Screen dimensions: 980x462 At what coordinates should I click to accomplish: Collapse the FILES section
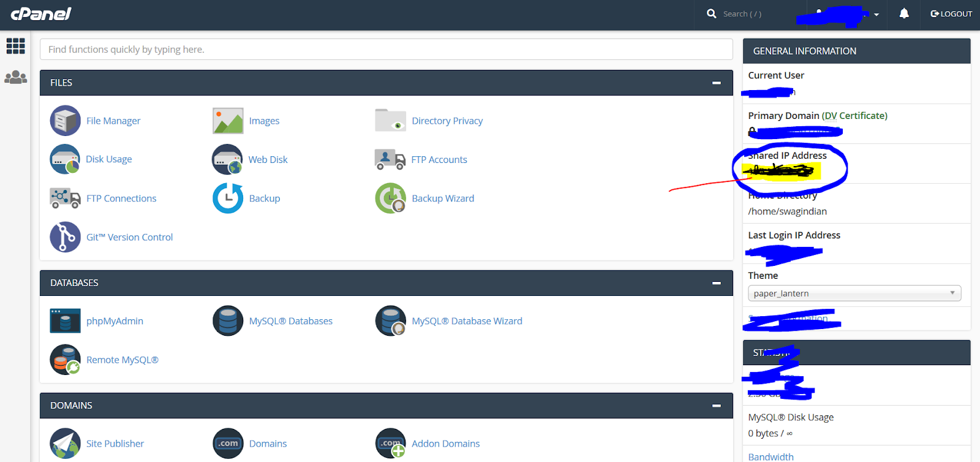(716, 83)
